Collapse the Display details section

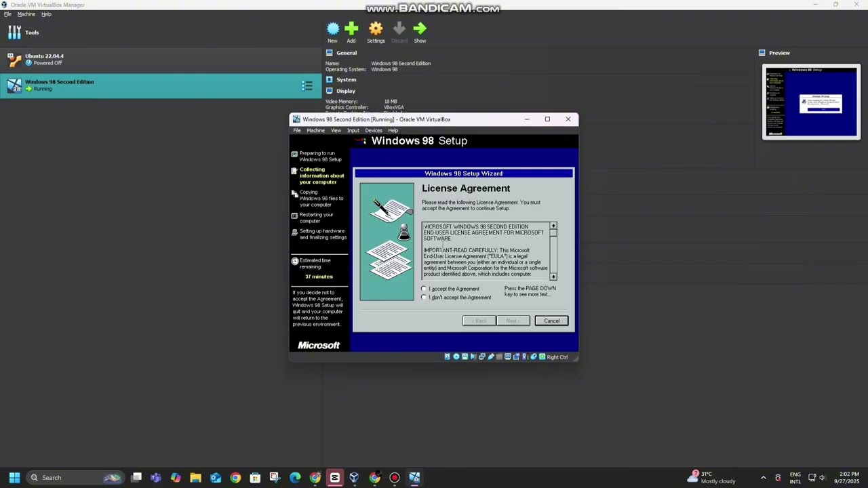point(346,91)
